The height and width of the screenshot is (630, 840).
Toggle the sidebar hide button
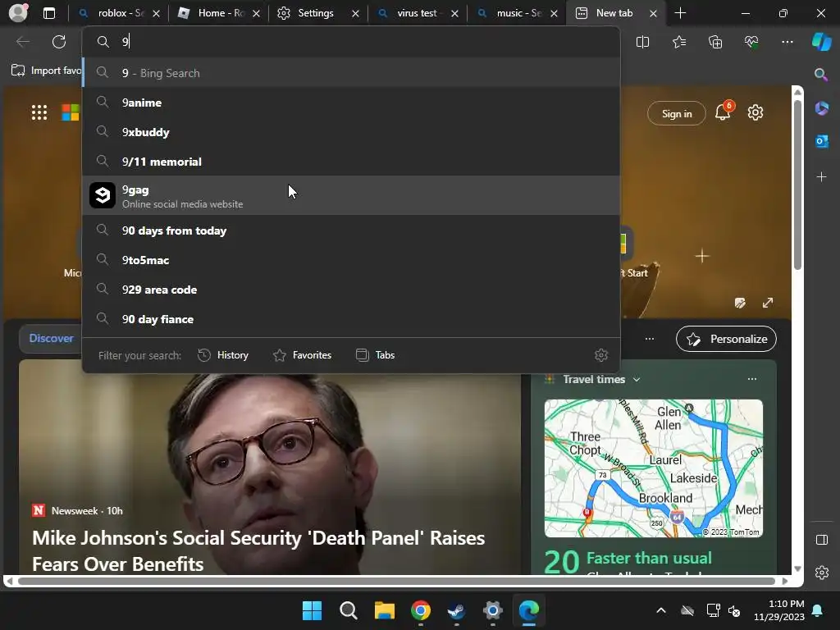[822, 540]
